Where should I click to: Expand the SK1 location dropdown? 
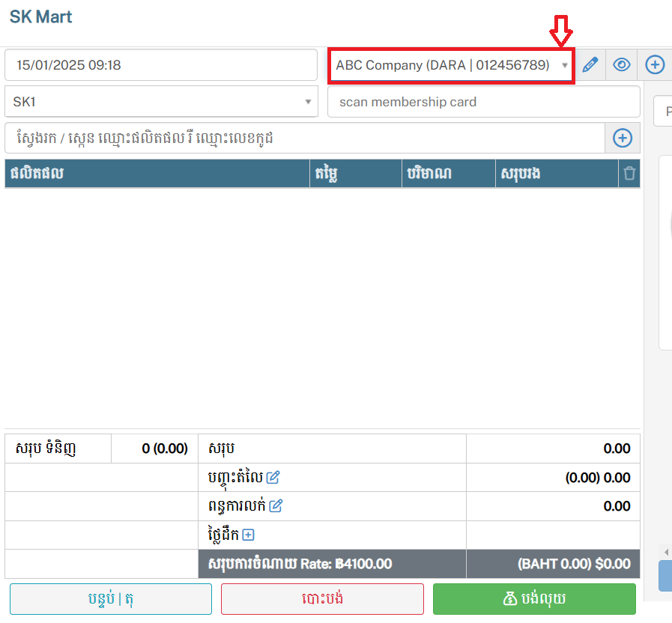point(161,102)
